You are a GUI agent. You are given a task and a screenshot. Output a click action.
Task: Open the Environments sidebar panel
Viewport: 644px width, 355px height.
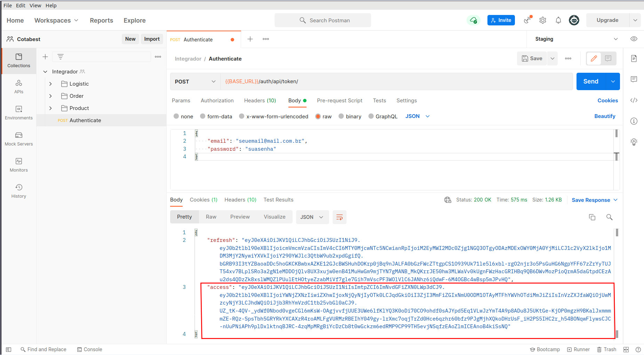point(19,113)
